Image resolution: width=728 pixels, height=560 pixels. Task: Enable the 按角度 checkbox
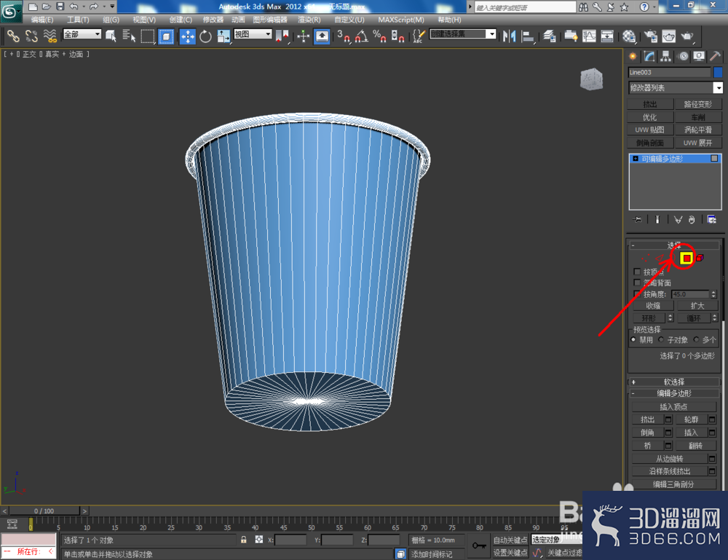637,294
